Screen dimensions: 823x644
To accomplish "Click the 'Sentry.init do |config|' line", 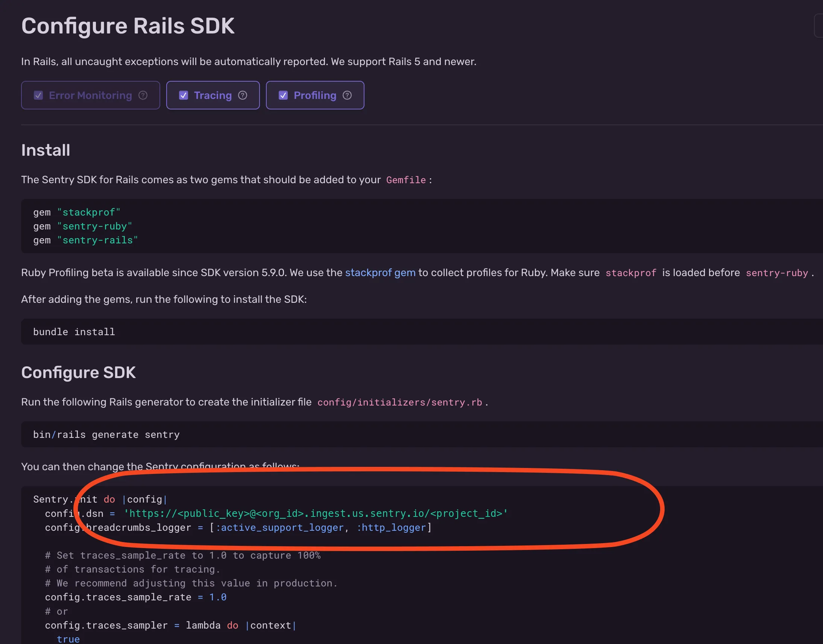I will click(100, 500).
